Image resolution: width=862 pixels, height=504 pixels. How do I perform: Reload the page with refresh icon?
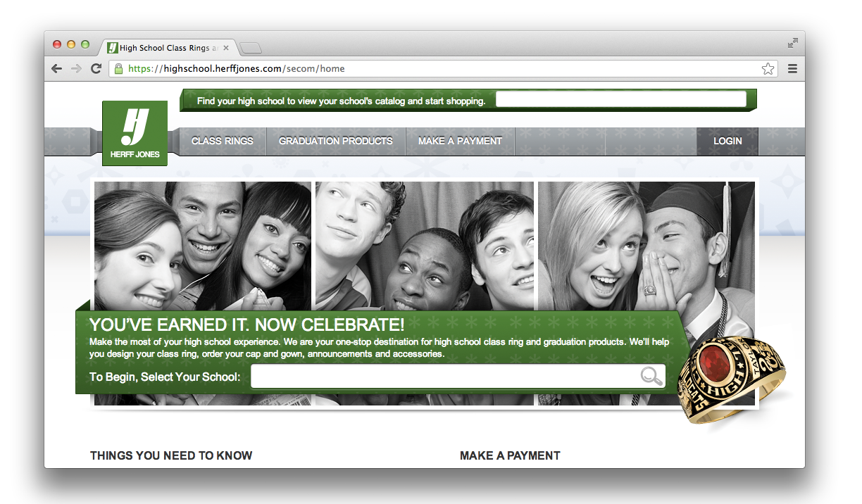point(96,69)
